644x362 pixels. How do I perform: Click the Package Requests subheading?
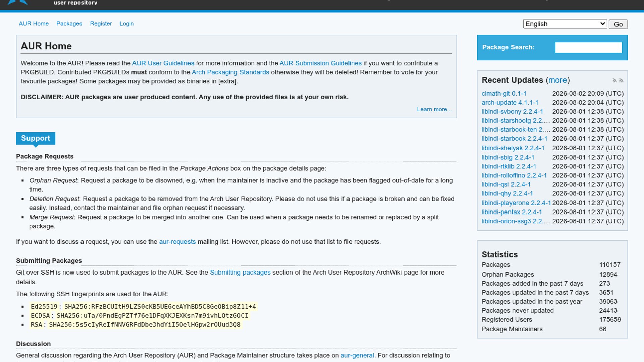45,156
